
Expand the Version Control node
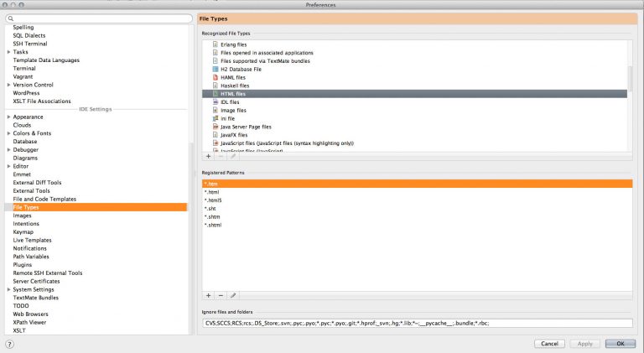point(8,85)
